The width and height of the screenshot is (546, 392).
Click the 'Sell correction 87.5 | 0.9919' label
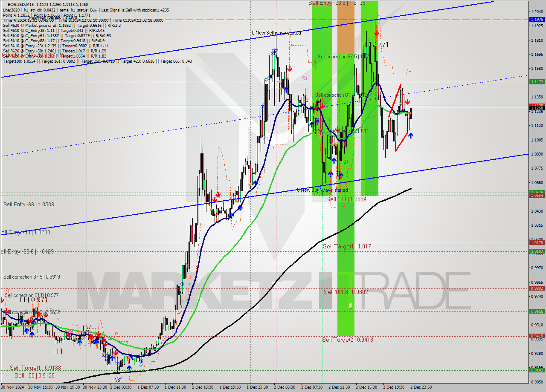coord(32,277)
